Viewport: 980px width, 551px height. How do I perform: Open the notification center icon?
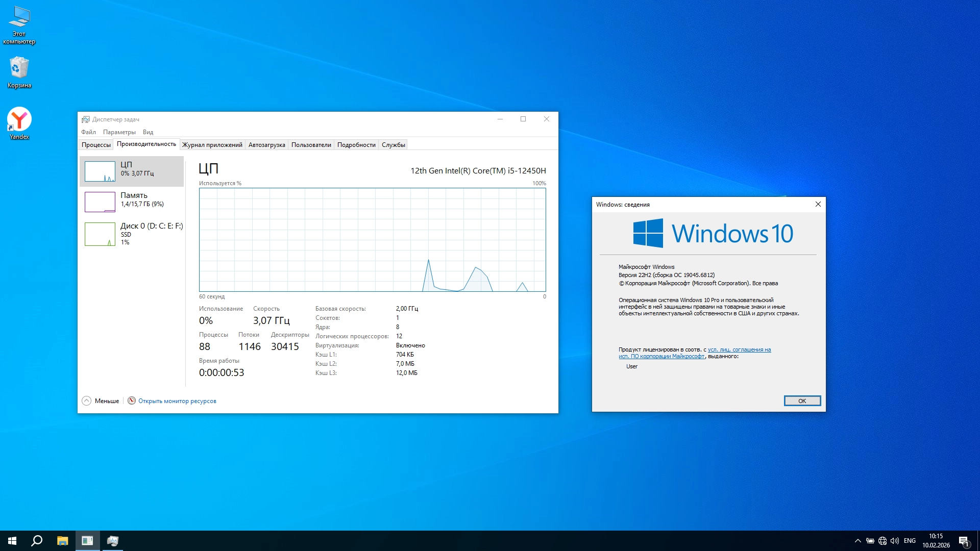(964, 541)
